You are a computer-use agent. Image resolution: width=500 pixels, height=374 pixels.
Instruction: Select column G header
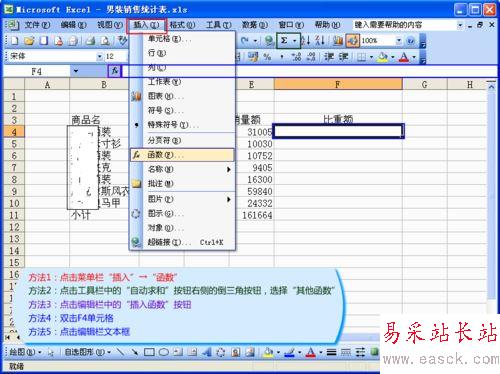click(425, 85)
